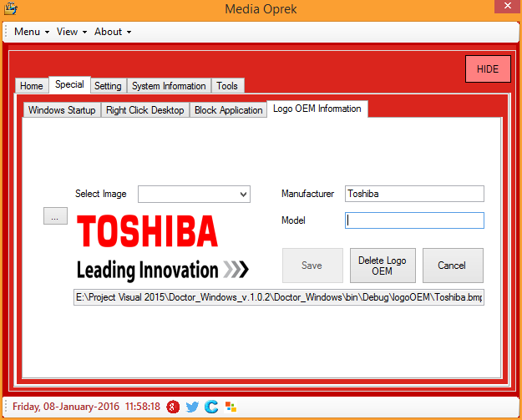
Task: Click the Cancel button
Action: click(453, 266)
